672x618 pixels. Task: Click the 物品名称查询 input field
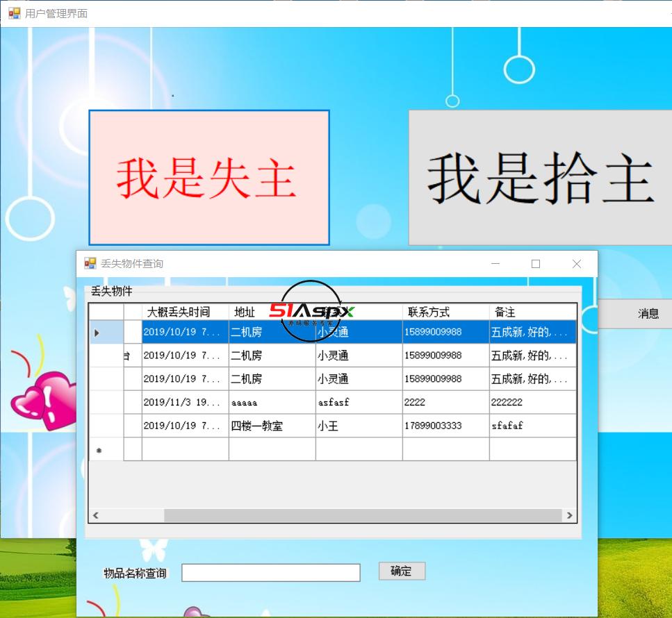click(x=270, y=572)
